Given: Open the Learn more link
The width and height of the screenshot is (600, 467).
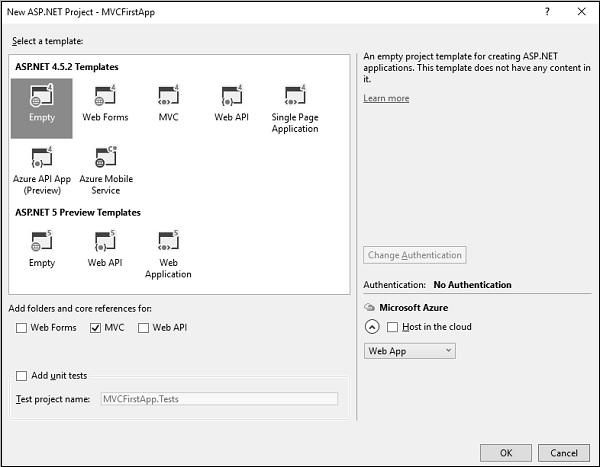Looking at the screenshot, I should tap(386, 98).
